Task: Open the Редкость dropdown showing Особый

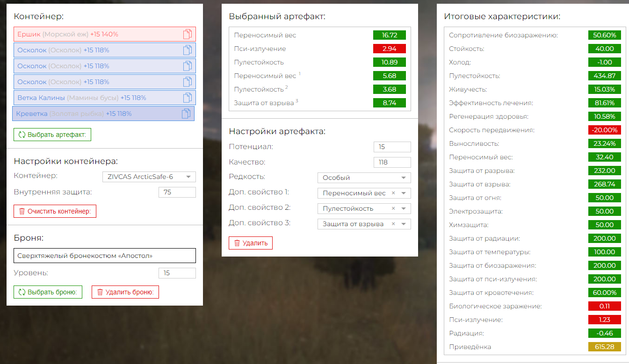Action: [x=364, y=178]
